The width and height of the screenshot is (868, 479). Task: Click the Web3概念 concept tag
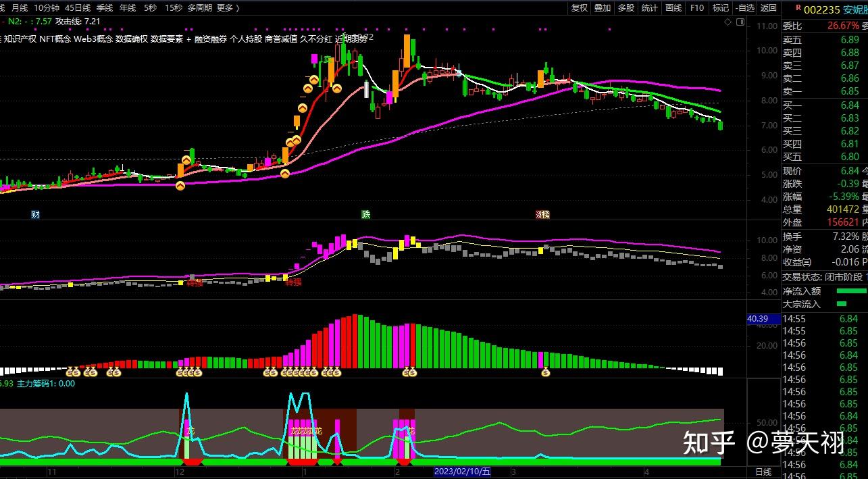[93, 39]
